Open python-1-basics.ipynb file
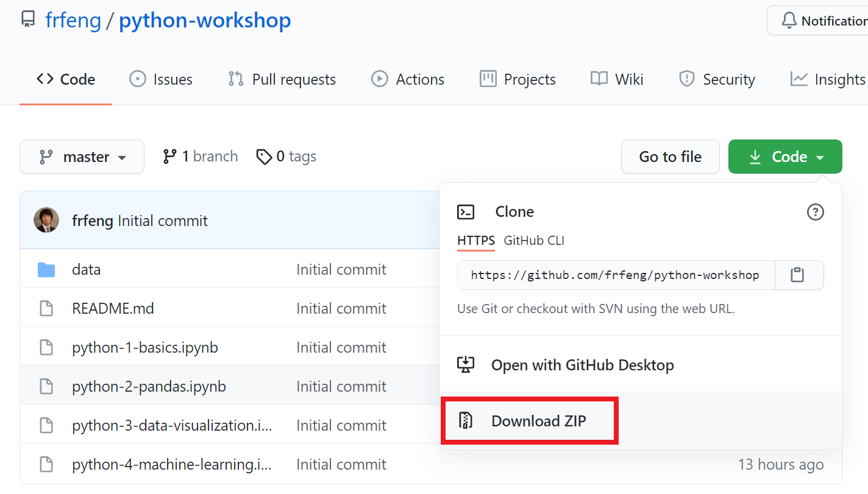Screen dimensions: 868x494 tap(145, 347)
